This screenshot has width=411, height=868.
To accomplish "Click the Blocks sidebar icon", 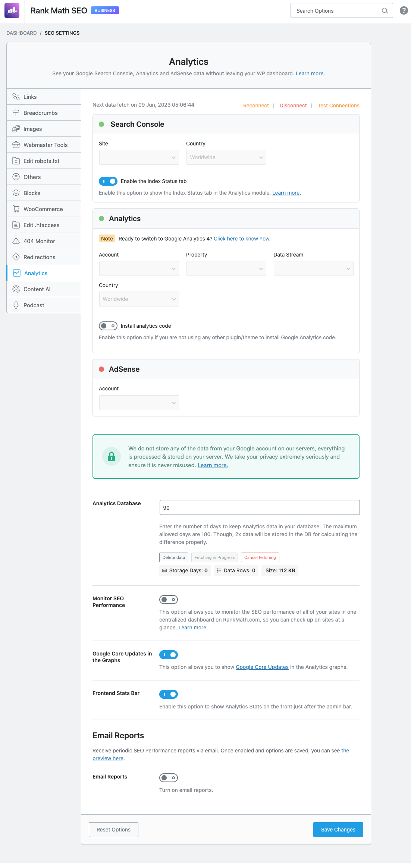I will click(x=16, y=193).
